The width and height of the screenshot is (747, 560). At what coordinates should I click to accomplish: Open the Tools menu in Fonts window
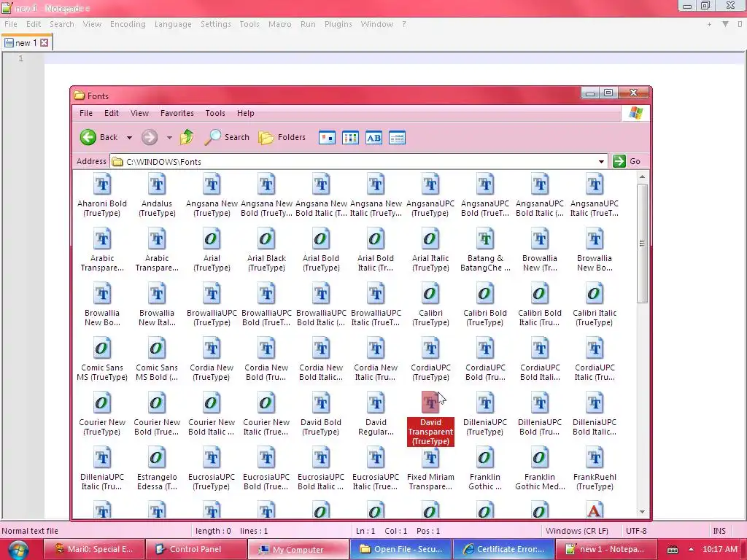point(215,113)
